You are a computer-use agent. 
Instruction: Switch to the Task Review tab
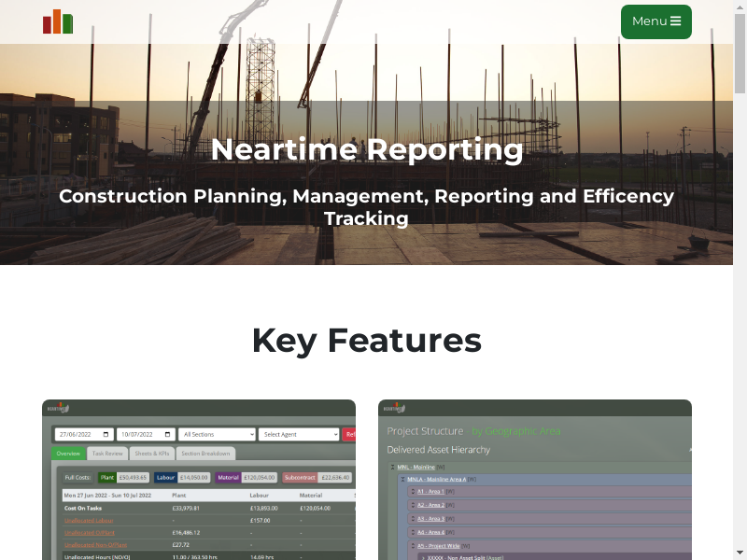pos(107,454)
